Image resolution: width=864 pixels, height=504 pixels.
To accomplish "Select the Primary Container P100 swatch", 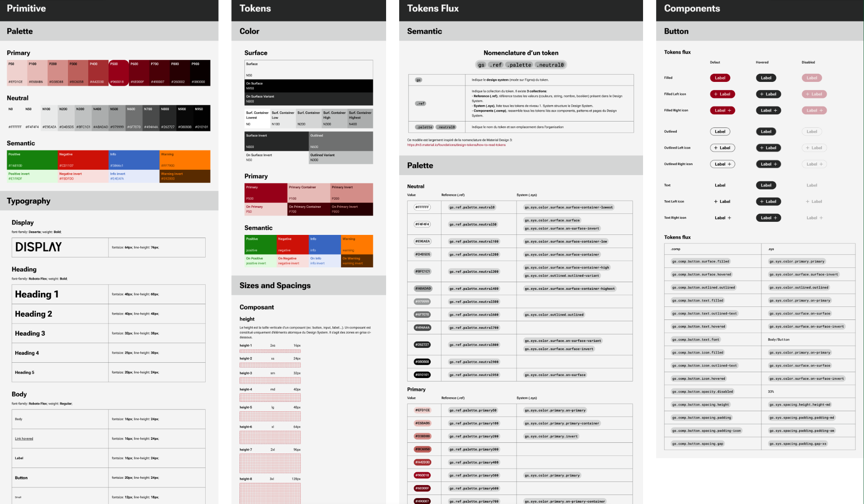I will [x=309, y=193].
